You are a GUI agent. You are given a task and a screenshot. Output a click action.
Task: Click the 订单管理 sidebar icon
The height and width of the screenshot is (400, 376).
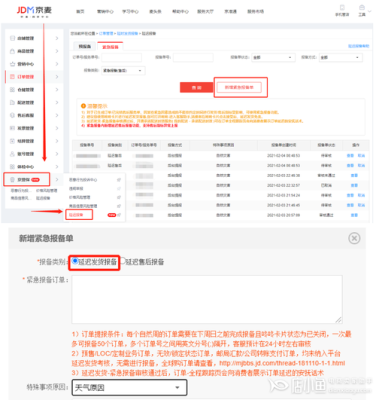click(x=12, y=77)
